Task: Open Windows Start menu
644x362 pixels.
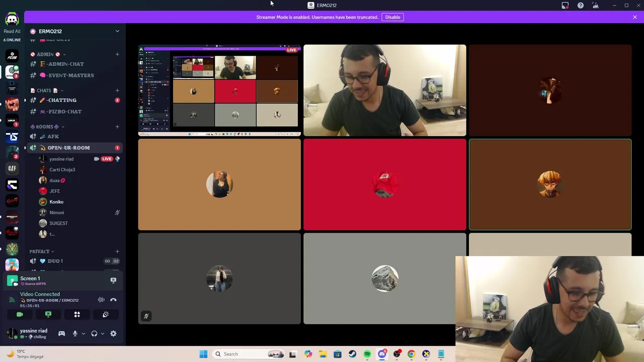Action: point(203,354)
